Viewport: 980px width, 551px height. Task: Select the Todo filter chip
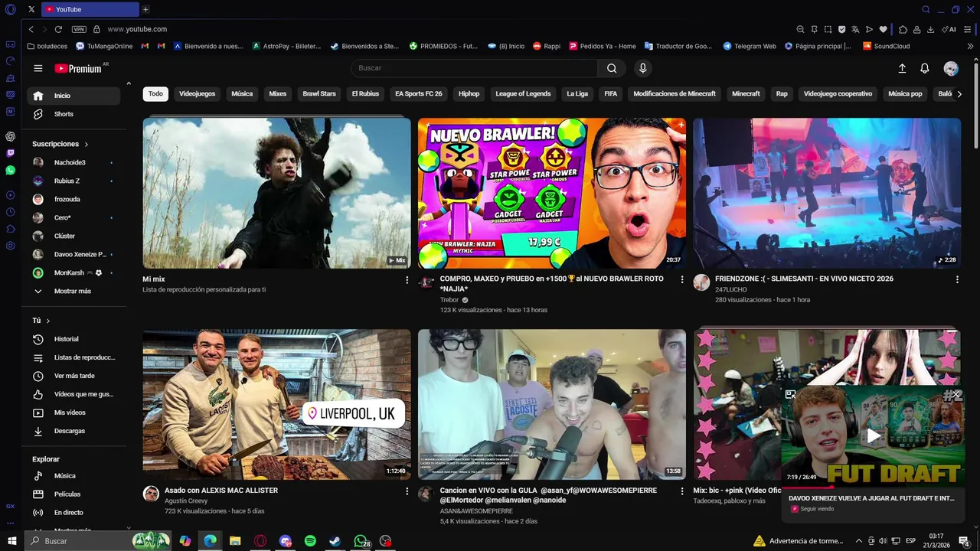click(x=155, y=94)
